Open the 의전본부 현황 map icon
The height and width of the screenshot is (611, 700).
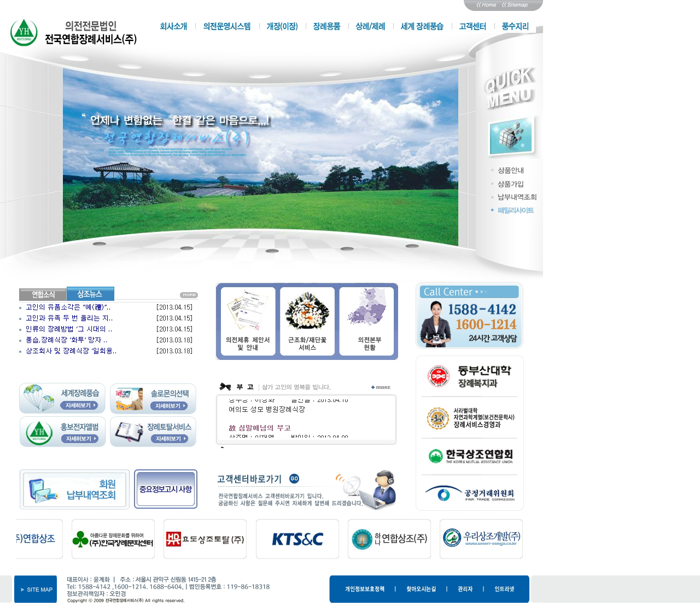pyautogui.click(x=369, y=321)
